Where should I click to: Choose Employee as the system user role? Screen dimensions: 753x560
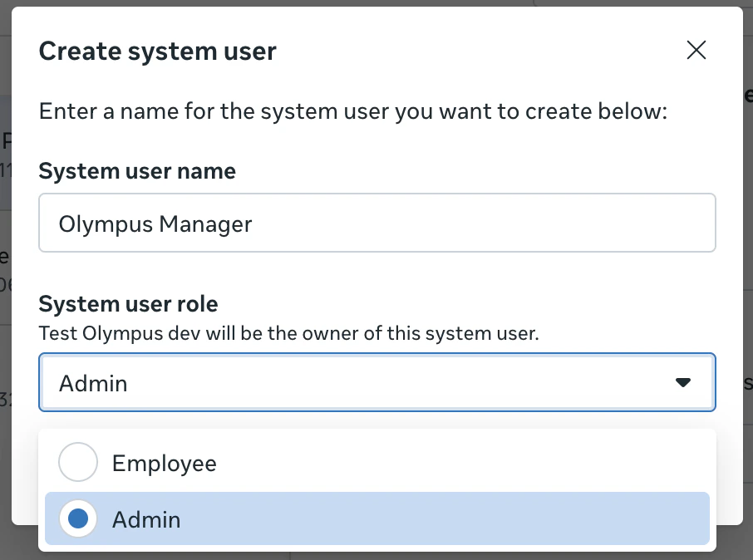pyautogui.click(x=164, y=463)
